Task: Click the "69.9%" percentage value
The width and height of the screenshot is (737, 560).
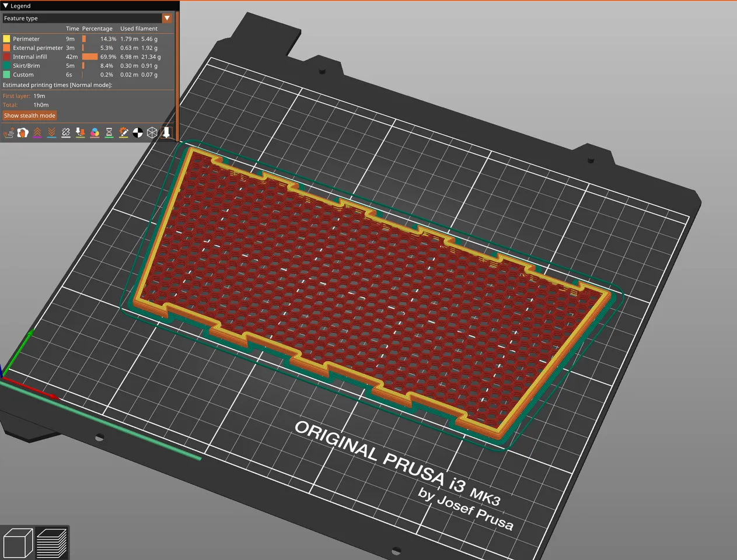Action: click(x=108, y=57)
